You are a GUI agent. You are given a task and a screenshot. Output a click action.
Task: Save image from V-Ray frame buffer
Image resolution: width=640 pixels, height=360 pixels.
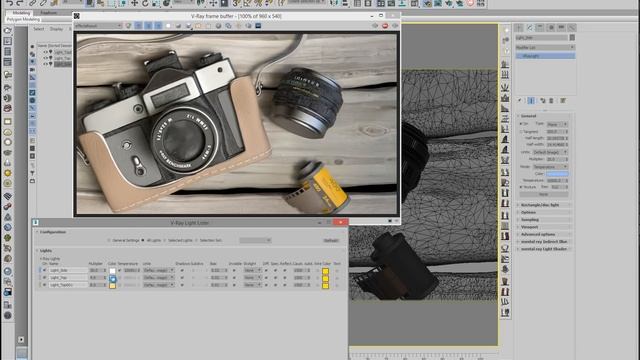point(189,26)
